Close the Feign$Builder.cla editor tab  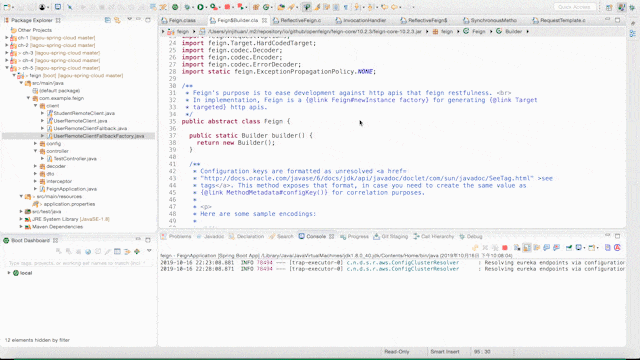264,20
